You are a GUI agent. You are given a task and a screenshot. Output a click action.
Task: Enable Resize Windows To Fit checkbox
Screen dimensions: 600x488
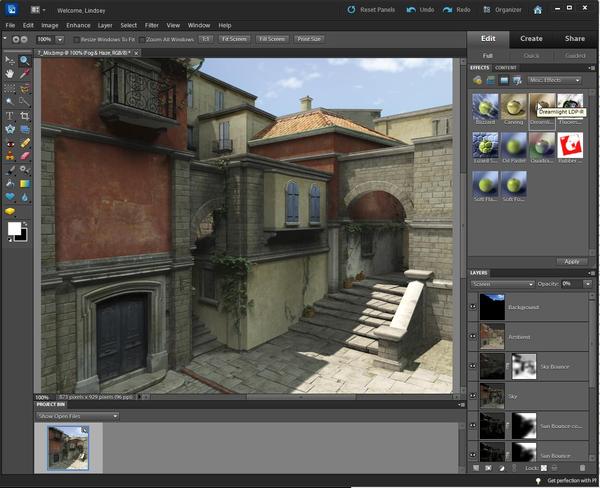point(77,39)
